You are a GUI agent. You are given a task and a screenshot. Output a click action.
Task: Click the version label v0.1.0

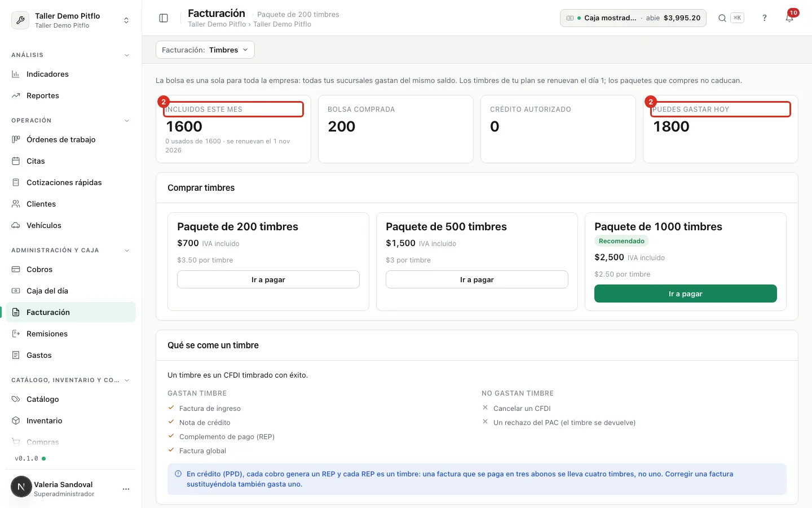click(x=27, y=458)
